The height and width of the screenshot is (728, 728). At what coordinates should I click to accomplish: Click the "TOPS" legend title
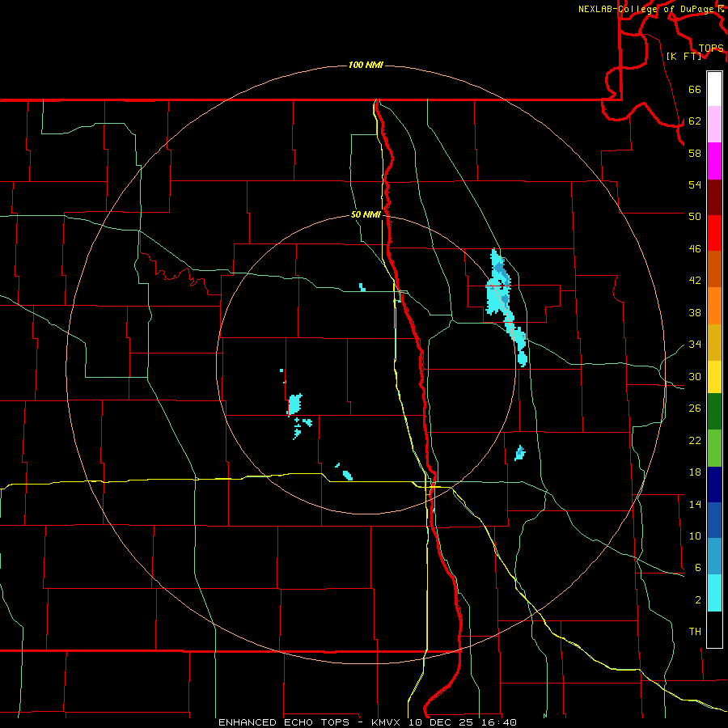pos(711,49)
